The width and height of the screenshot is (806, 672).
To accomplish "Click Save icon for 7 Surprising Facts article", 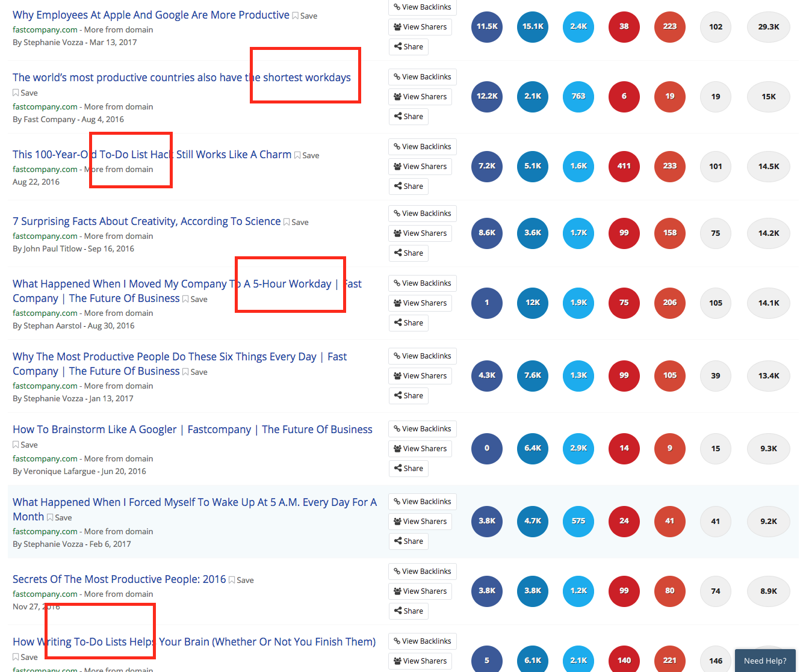I will point(296,222).
